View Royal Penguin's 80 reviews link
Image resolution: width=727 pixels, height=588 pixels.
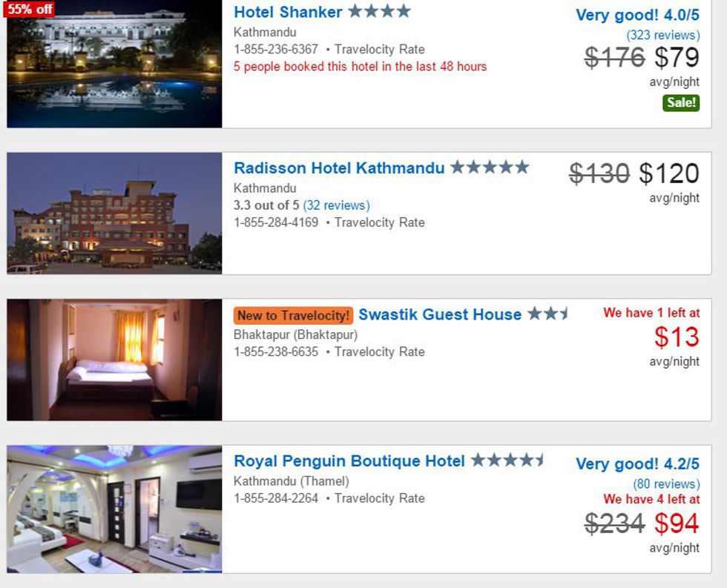tap(665, 483)
